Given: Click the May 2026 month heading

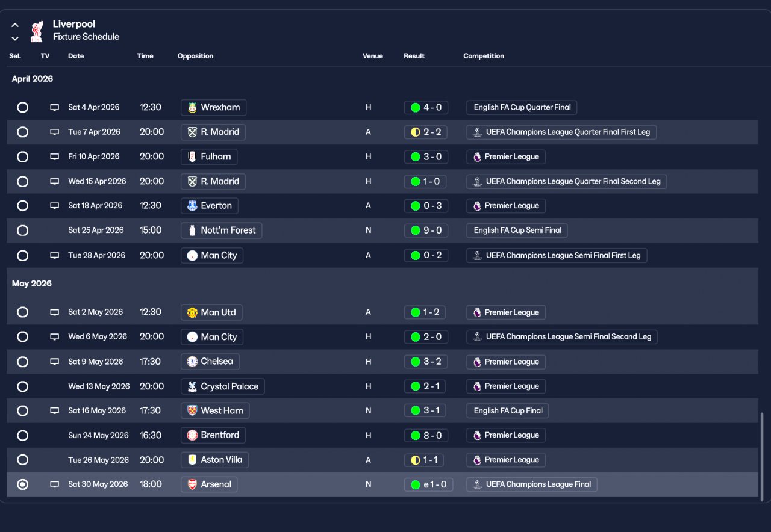Looking at the screenshot, I should 32,283.
